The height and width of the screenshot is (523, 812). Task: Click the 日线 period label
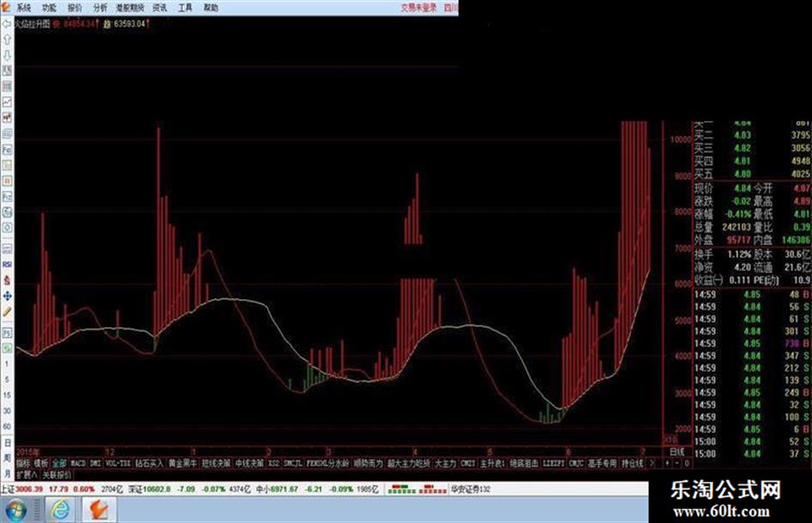tap(677, 452)
